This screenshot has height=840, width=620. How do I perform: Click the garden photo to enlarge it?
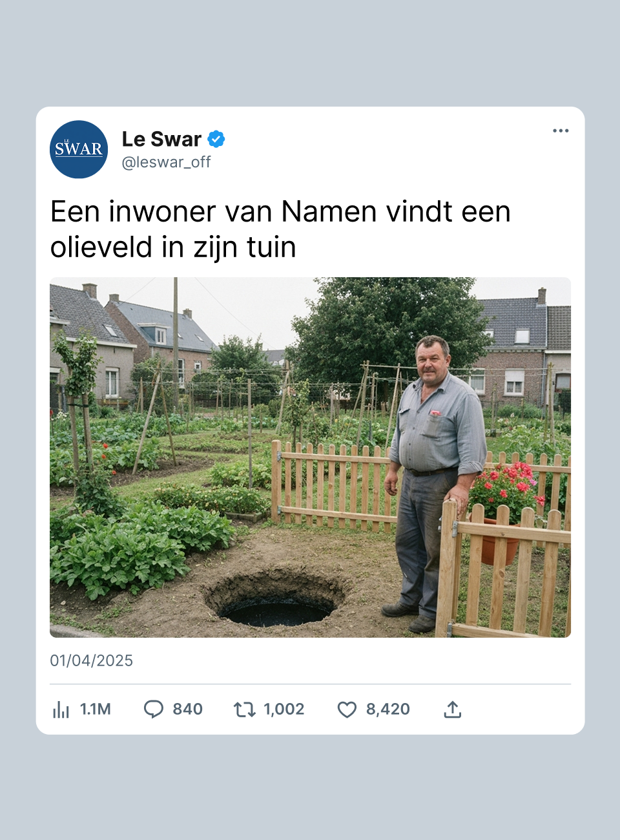coord(310,456)
